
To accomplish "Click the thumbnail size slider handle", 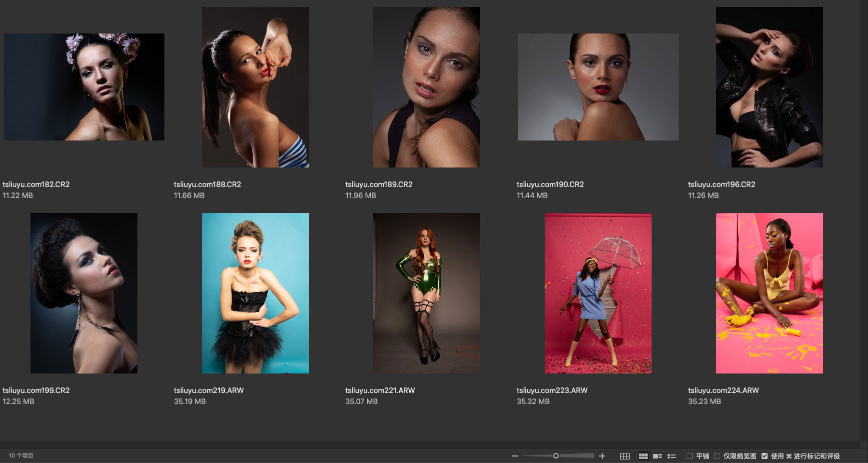I will [556, 456].
